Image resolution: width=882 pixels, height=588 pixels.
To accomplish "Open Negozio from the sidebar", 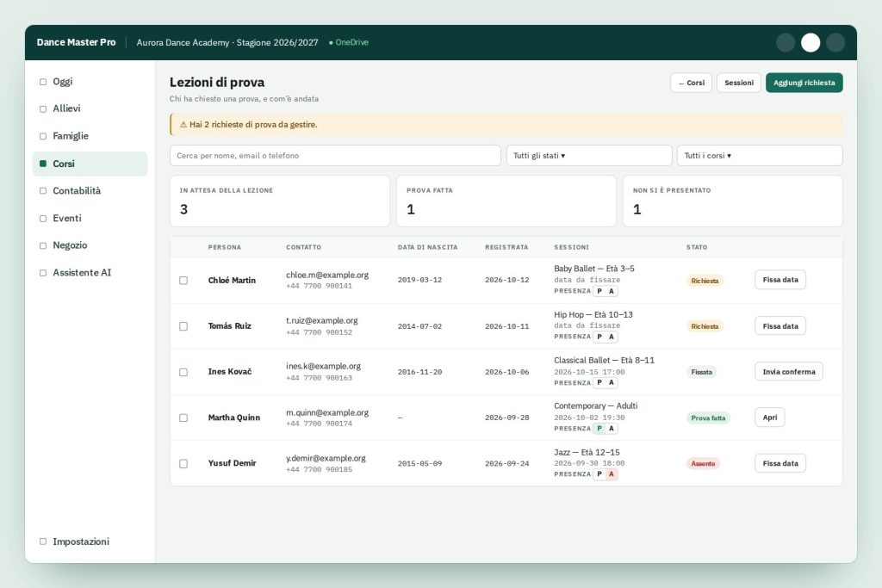I will 90,245.
